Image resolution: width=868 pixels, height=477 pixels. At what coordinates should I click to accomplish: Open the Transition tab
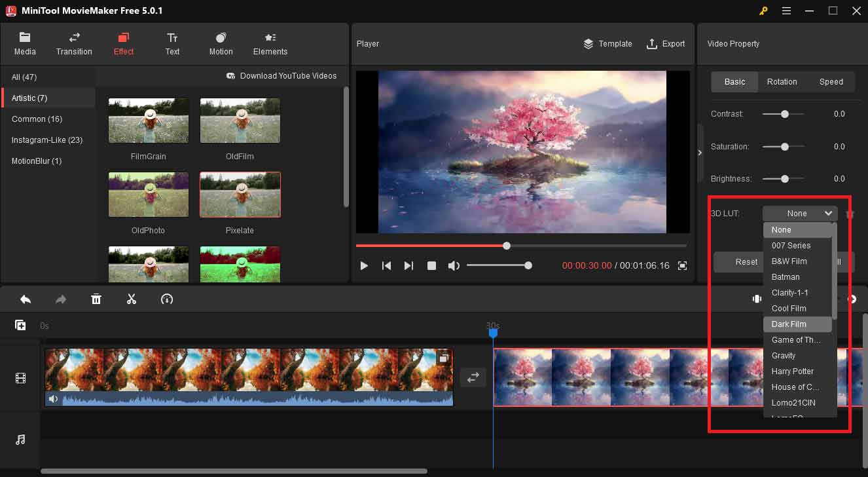point(74,43)
